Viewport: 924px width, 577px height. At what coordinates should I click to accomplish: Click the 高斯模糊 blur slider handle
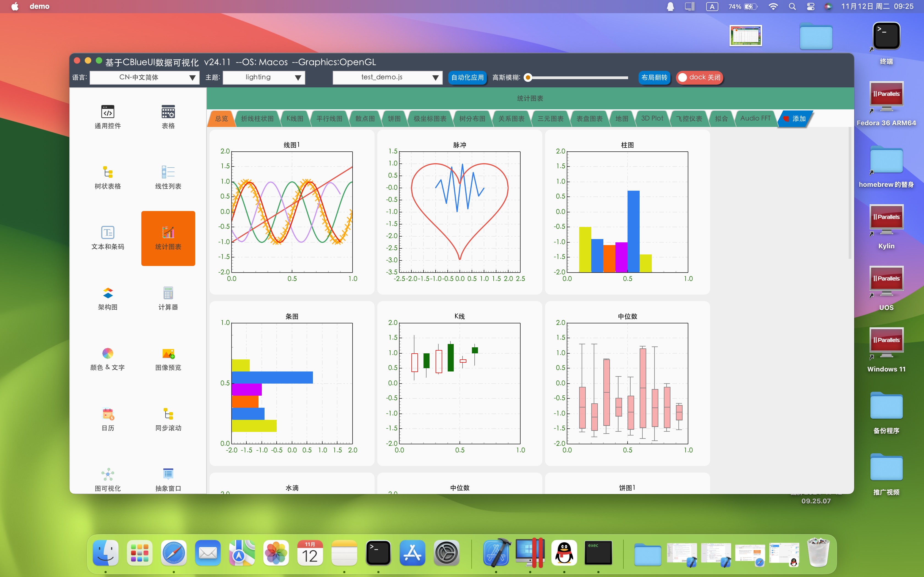click(x=528, y=78)
